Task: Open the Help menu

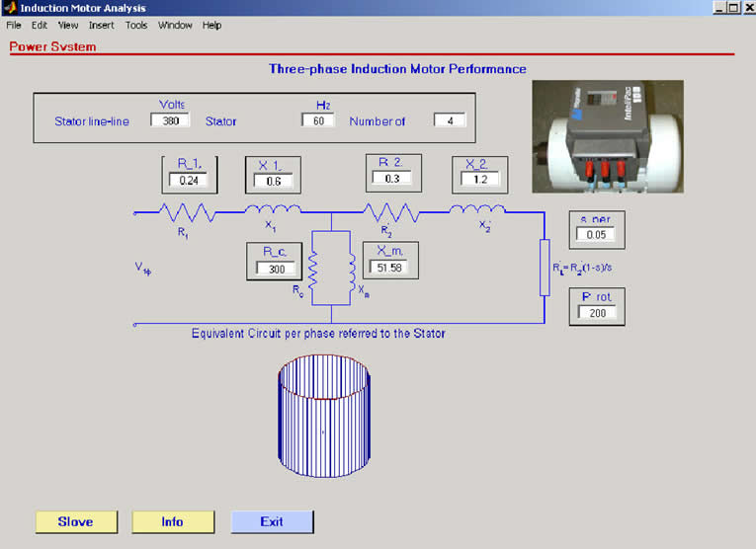Action: pyautogui.click(x=211, y=25)
